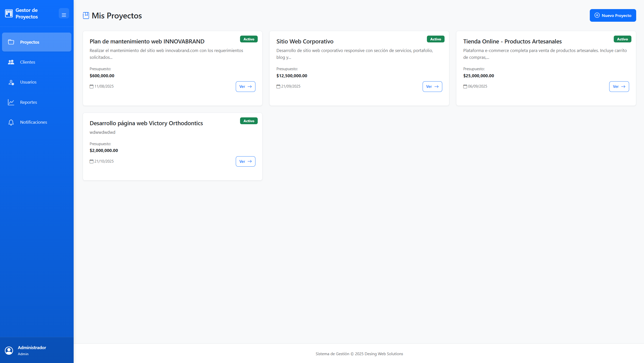Click the plus icon on Nuevo Proyecto
Image resolution: width=644 pixels, height=363 pixels.
click(597, 15)
